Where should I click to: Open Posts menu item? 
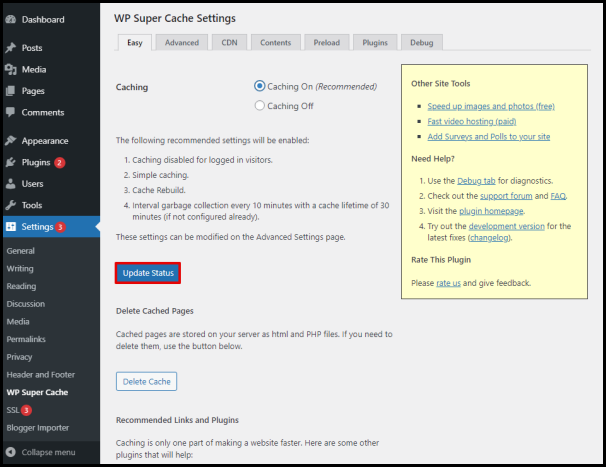[x=32, y=48]
